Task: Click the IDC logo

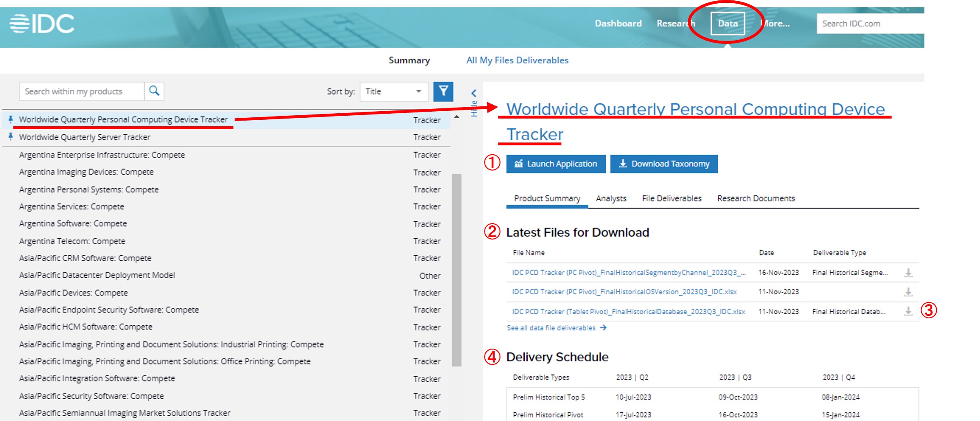Action: click(42, 24)
